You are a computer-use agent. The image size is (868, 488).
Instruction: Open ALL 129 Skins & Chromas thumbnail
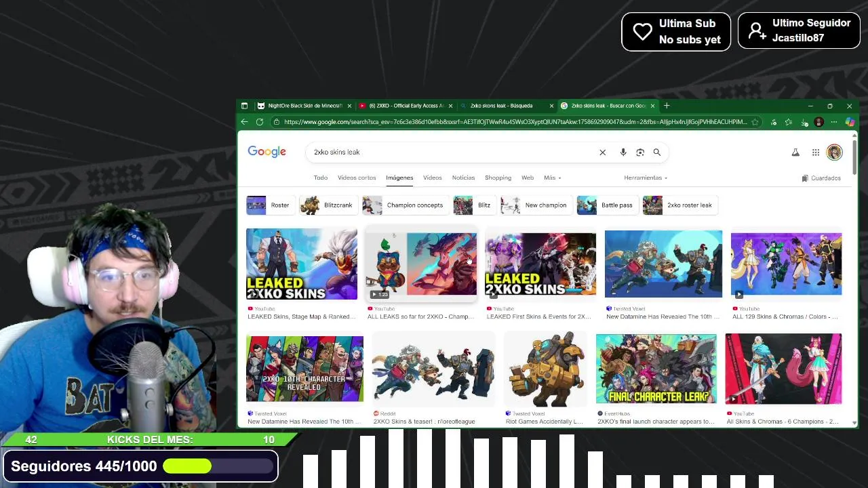coord(787,264)
